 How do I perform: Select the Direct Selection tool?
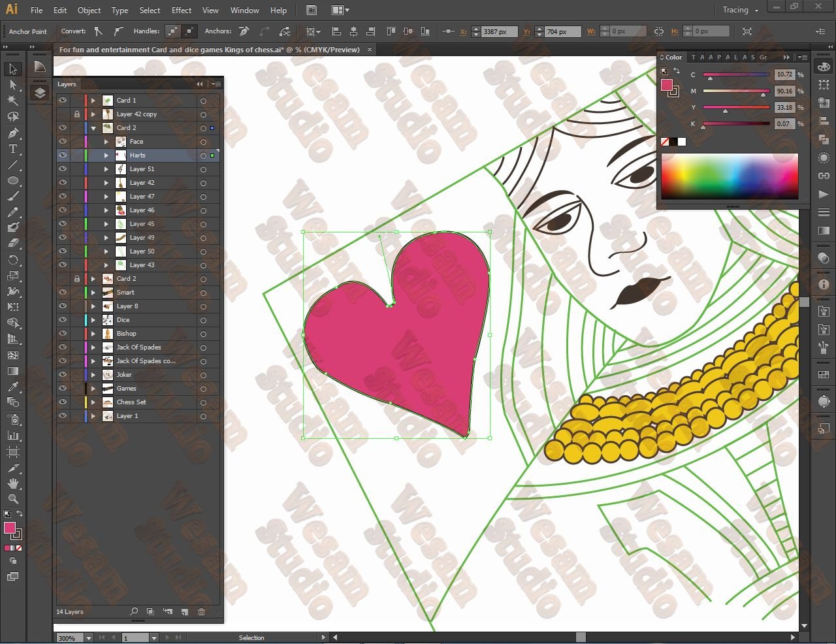(13, 85)
